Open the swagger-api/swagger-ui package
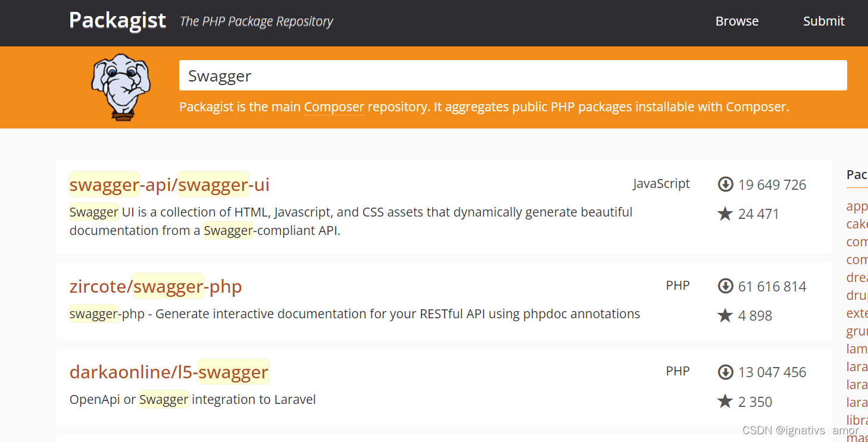Viewport: 868px width, 442px height. 170,185
